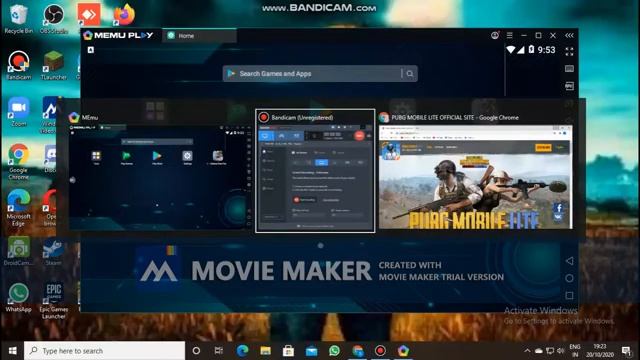The width and height of the screenshot is (640, 360).
Task: Switch to PUBG Mobile Lite Chrome thumbnail
Action: [x=476, y=171]
